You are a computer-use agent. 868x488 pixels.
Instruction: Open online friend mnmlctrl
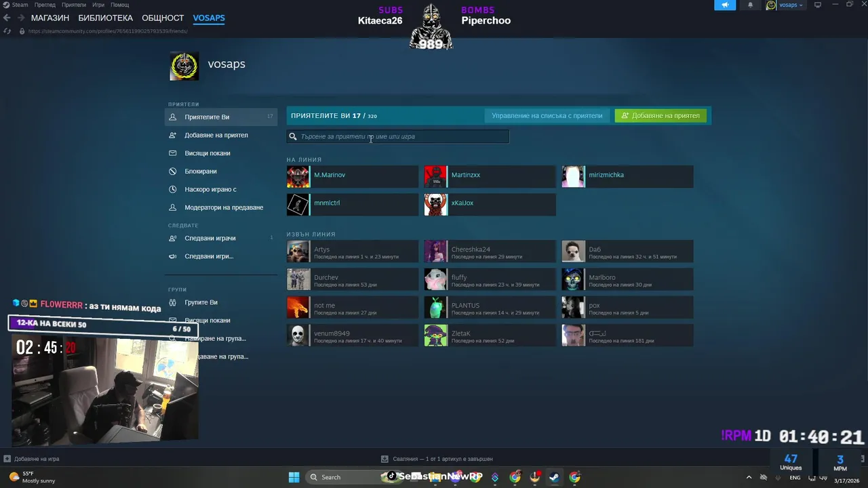[x=353, y=205]
